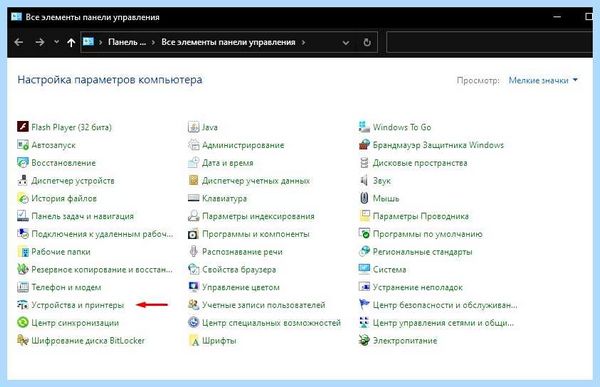Focus the control panel search field
600x387 pixels.
489,42
